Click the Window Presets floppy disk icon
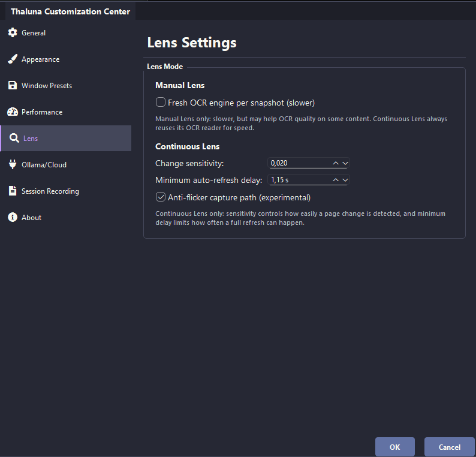The width and height of the screenshot is (476, 457). 13,85
